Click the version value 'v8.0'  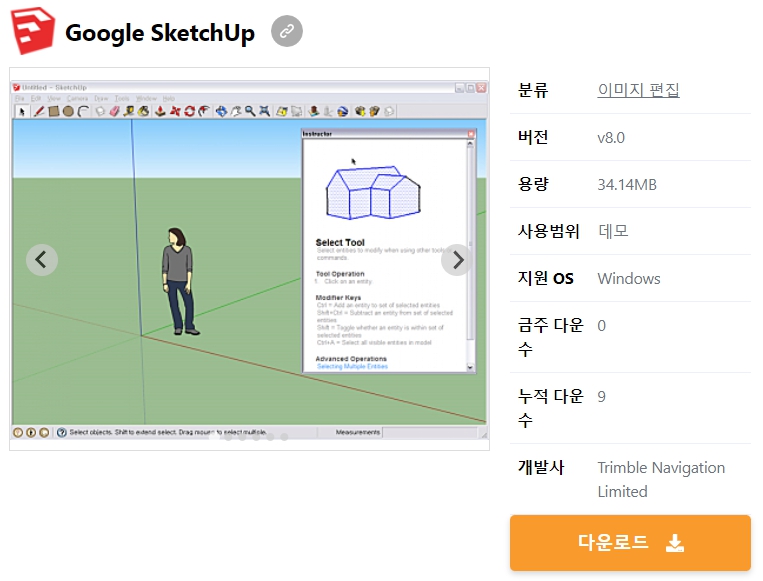click(611, 138)
